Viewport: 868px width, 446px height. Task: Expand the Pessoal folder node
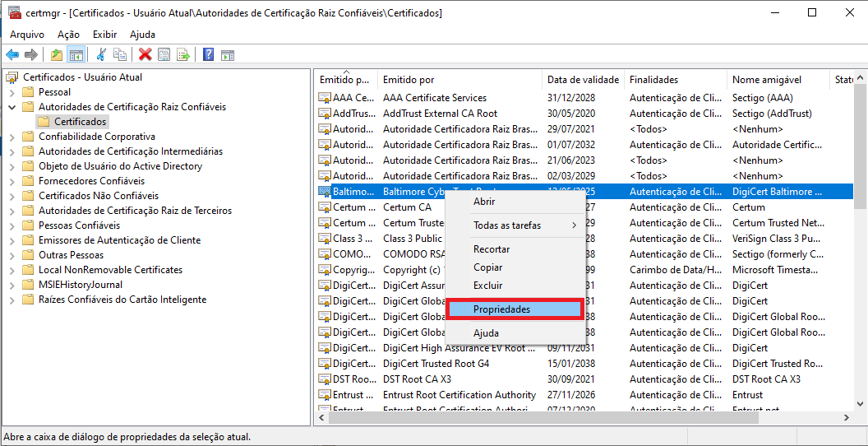coord(12,92)
